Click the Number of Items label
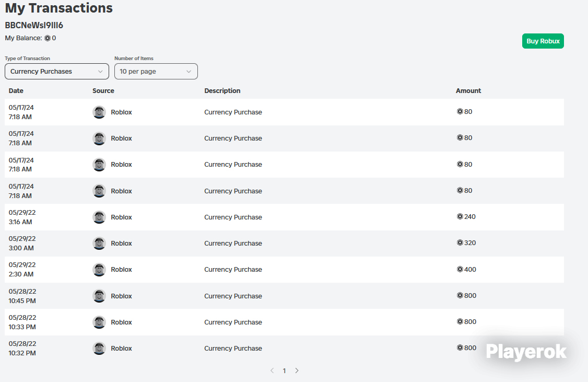Viewport: 588px width, 382px height. click(x=134, y=58)
